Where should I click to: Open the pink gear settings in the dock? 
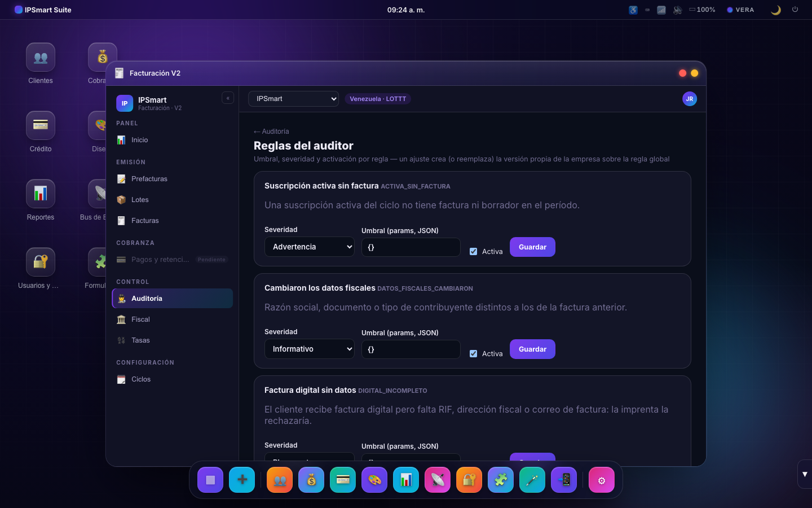(x=602, y=480)
